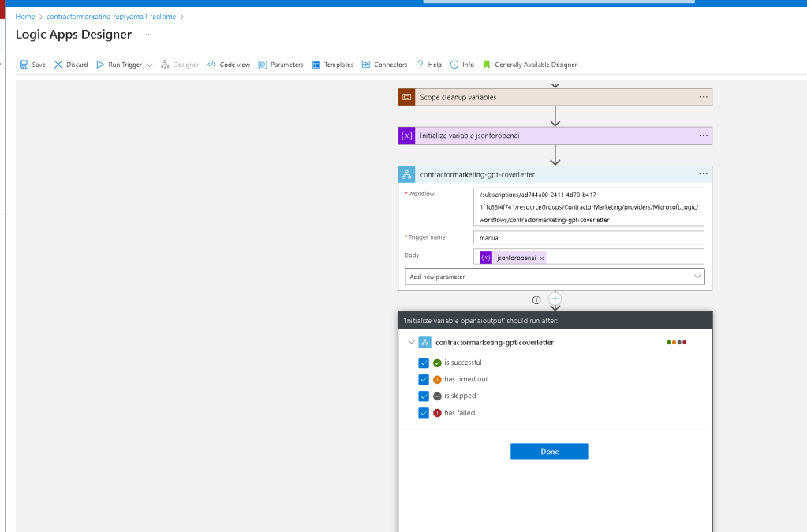The image size is (807, 532).
Task: Click the Save label in toolbar
Action: 39,65
